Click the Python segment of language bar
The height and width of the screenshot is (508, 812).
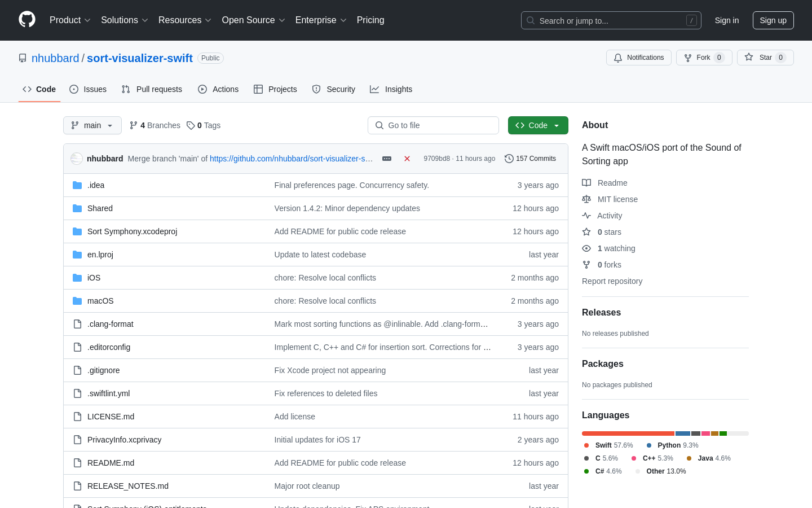[683, 433]
